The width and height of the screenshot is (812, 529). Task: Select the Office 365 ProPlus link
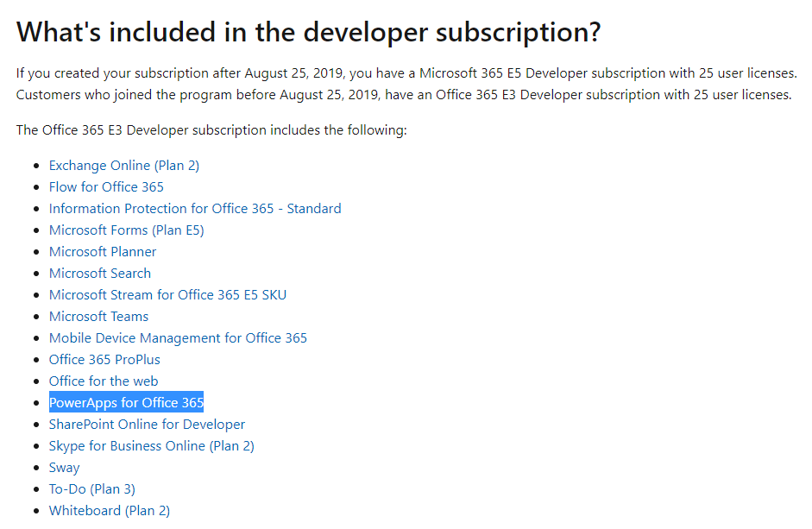tap(104, 359)
